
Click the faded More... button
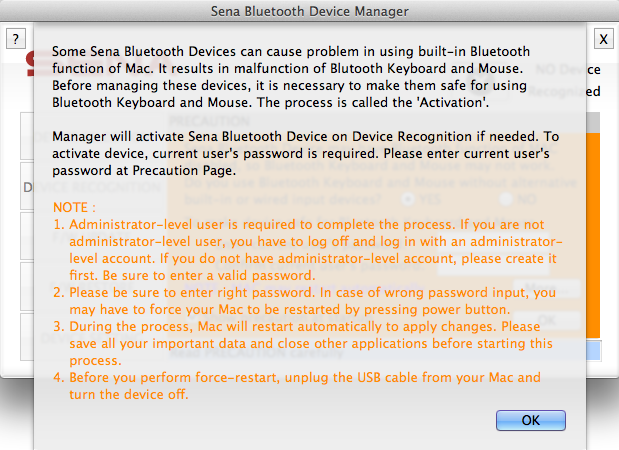point(547,288)
